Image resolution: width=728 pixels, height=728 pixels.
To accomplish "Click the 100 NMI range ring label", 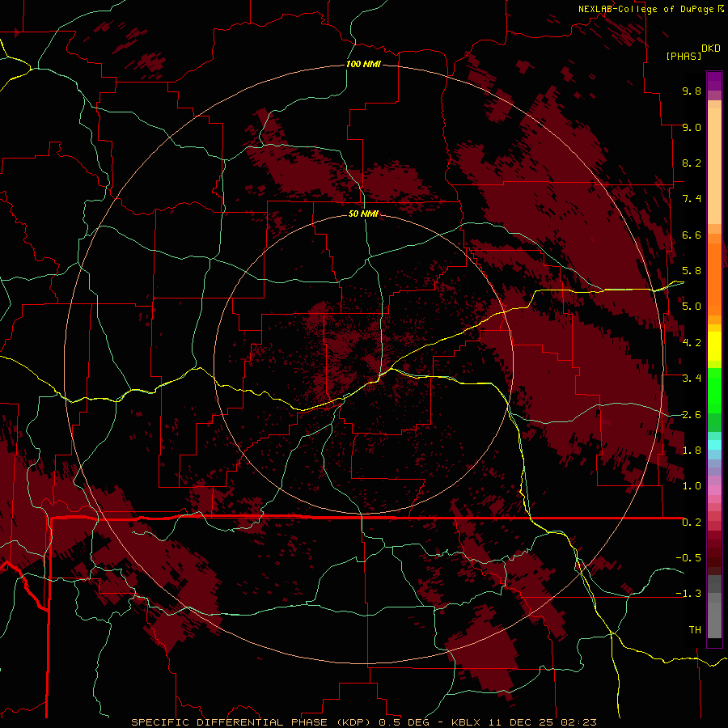I will [x=363, y=64].
